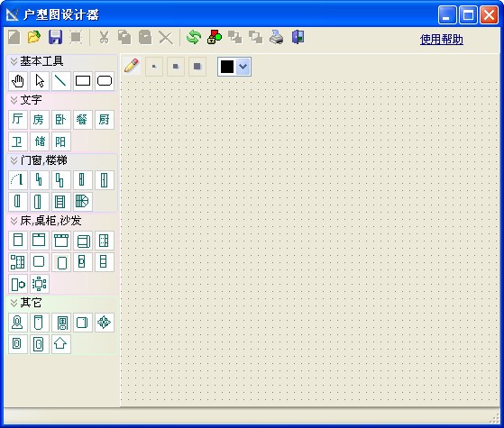Insert the 阳 text label
Screen dimensions: 504x428
[x=61, y=141]
